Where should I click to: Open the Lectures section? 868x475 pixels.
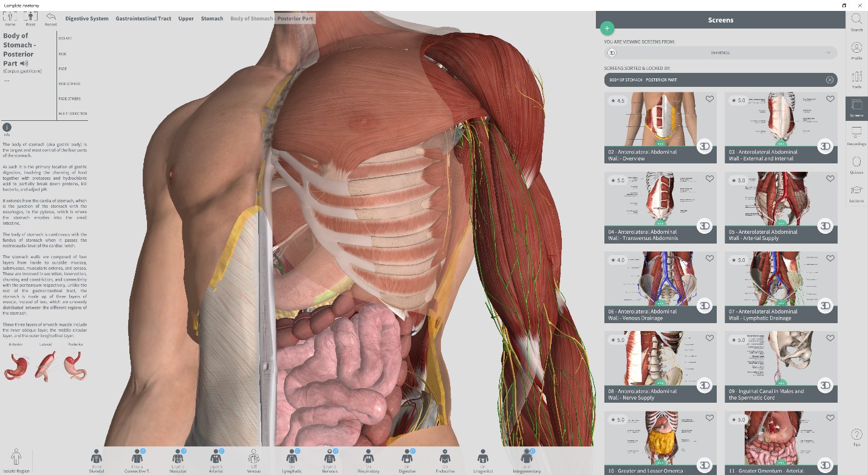[856, 193]
